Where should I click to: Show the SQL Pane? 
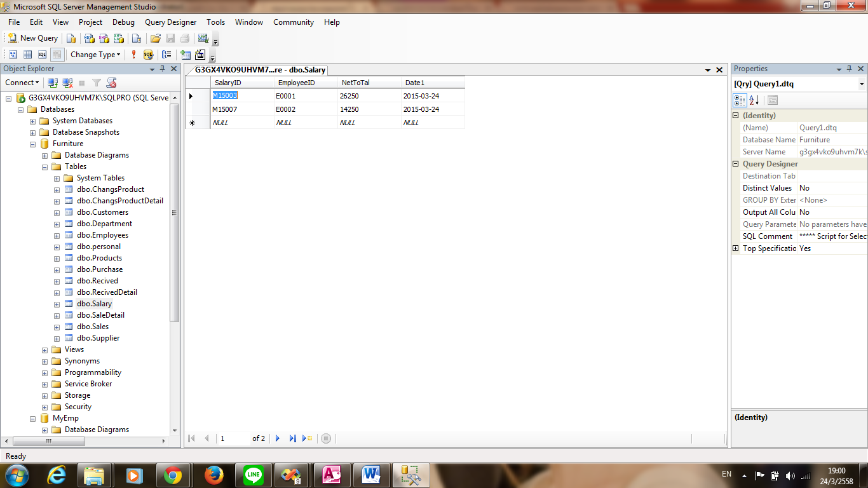pos(42,55)
